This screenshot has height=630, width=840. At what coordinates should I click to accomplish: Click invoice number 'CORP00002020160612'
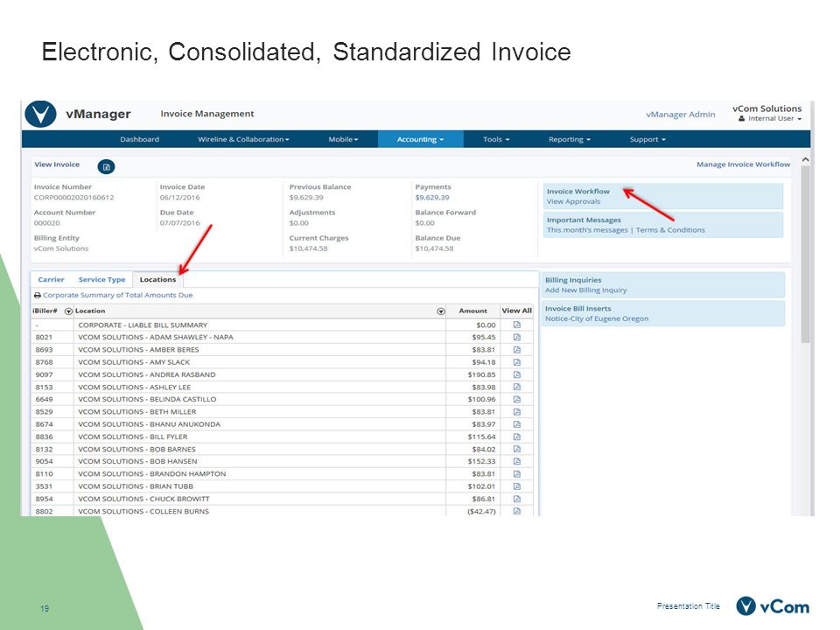pyautogui.click(x=73, y=197)
